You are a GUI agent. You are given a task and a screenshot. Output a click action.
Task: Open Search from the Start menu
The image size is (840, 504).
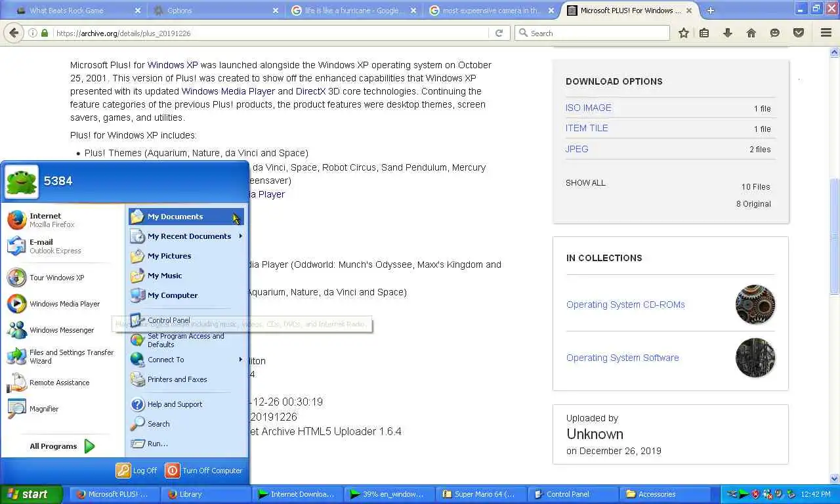[x=186, y=424]
